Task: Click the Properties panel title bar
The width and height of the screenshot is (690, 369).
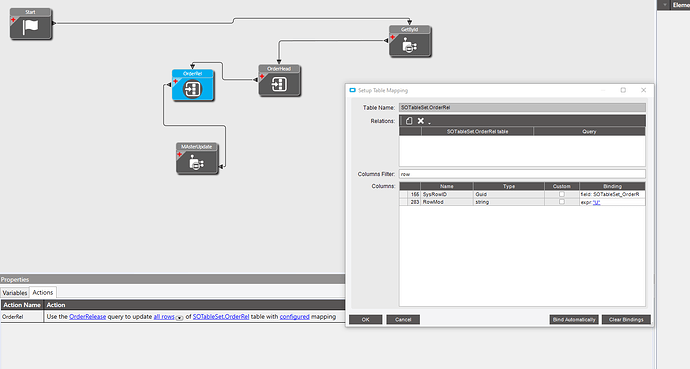Action: click(172, 279)
